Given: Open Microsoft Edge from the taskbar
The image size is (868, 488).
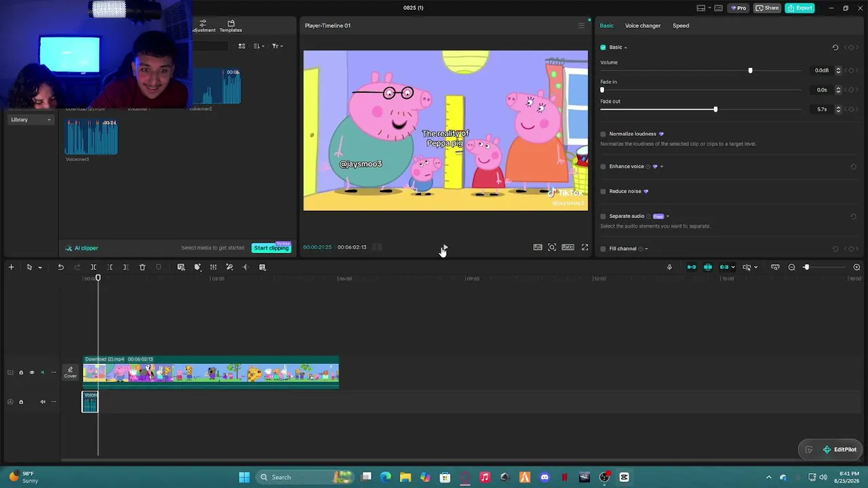Looking at the screenshot, I should (386, 477).
